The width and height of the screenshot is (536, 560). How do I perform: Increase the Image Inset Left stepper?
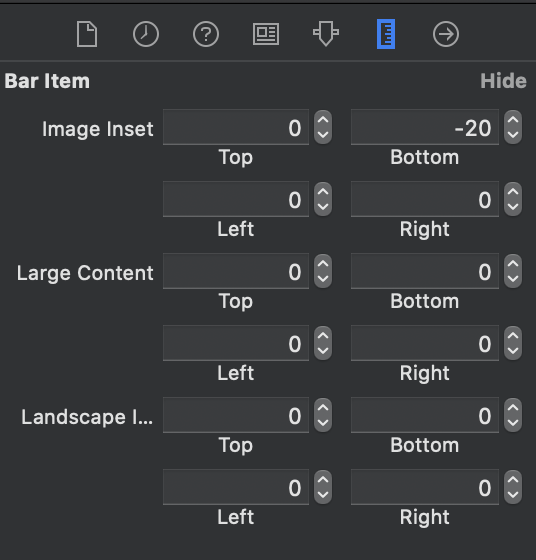[323, 192]
